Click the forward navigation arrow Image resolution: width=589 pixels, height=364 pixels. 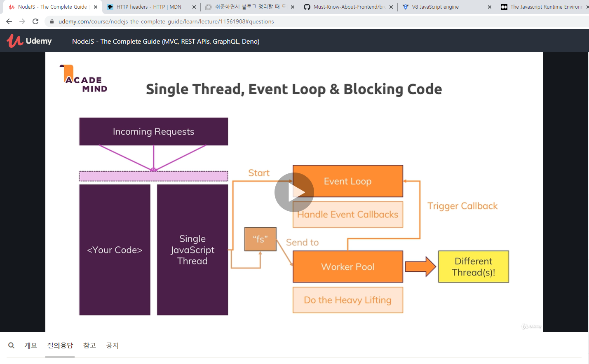(22, 21)
